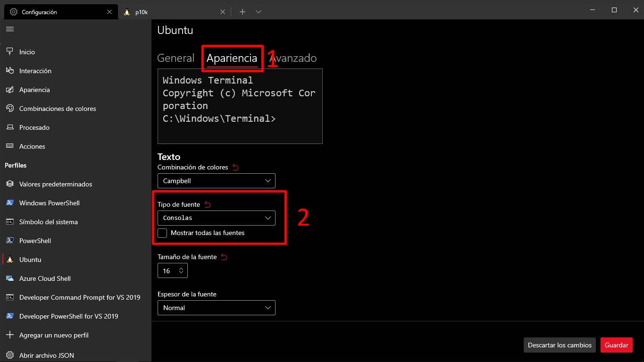The image size is (644, 362).
Task: Reset Tamaño de la fuente with the red arrow
Action: (224, 257)
